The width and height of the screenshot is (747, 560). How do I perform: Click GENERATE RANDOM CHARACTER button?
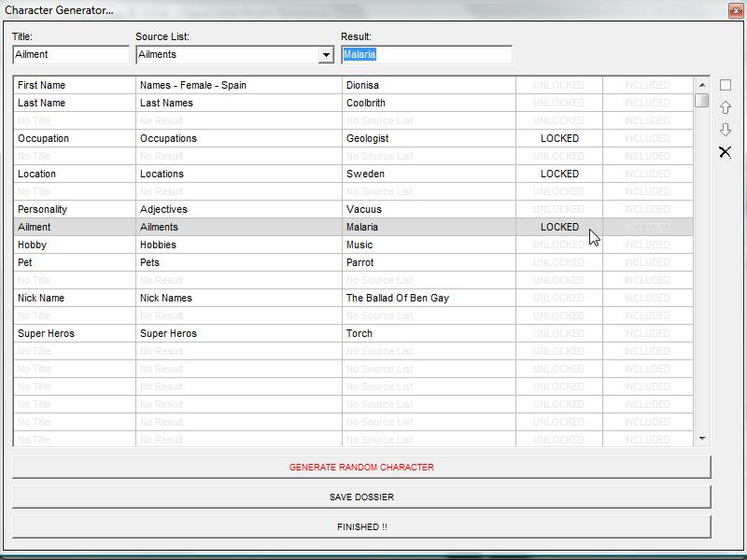[361, 467]
